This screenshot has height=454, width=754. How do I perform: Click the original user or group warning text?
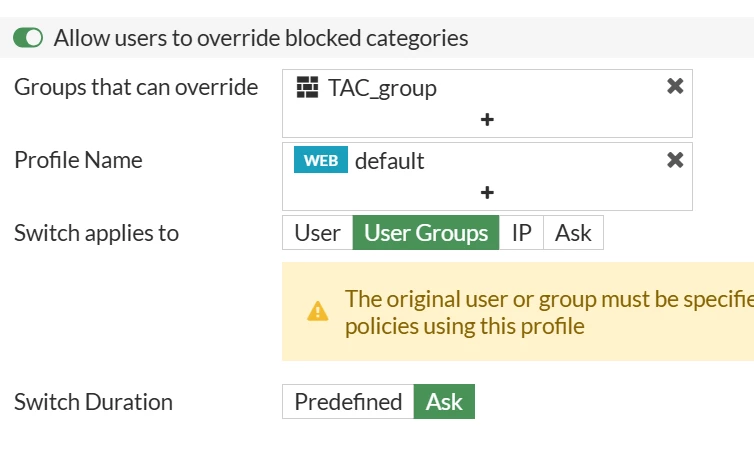549,312
